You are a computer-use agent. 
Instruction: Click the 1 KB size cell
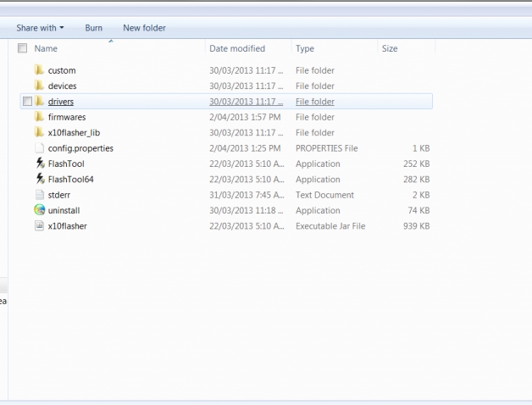click(x=421, y=148)
